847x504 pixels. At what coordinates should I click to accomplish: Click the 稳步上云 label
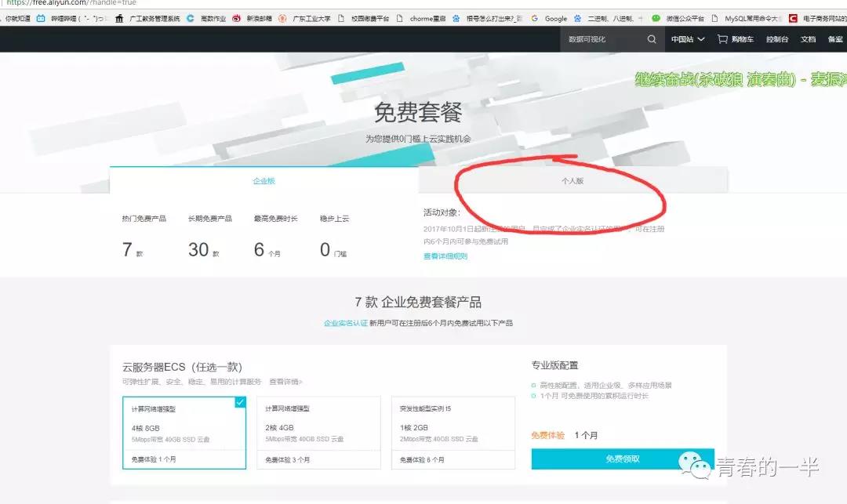[x=334, y=219]
